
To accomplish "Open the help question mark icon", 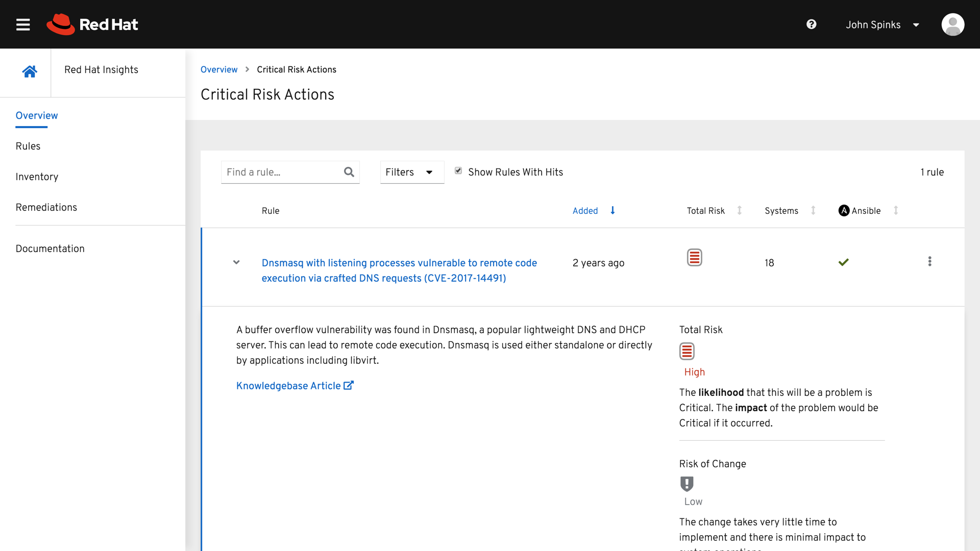I will coord(811,24).
